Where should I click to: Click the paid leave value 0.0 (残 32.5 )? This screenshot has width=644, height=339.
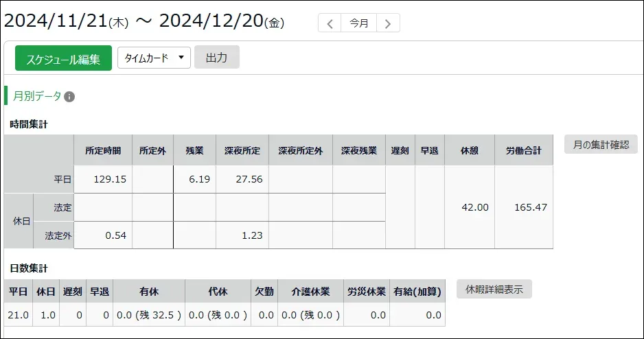[x=149, y=315]
